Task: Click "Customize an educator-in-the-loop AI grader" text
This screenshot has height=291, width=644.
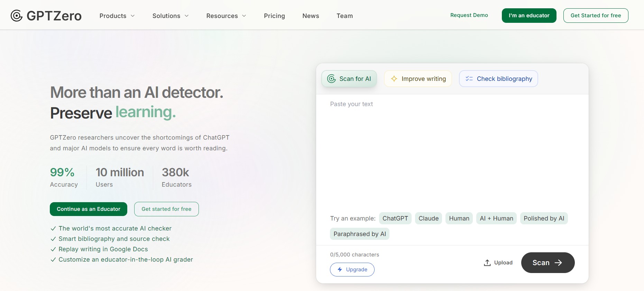Action: click(126, 260)
